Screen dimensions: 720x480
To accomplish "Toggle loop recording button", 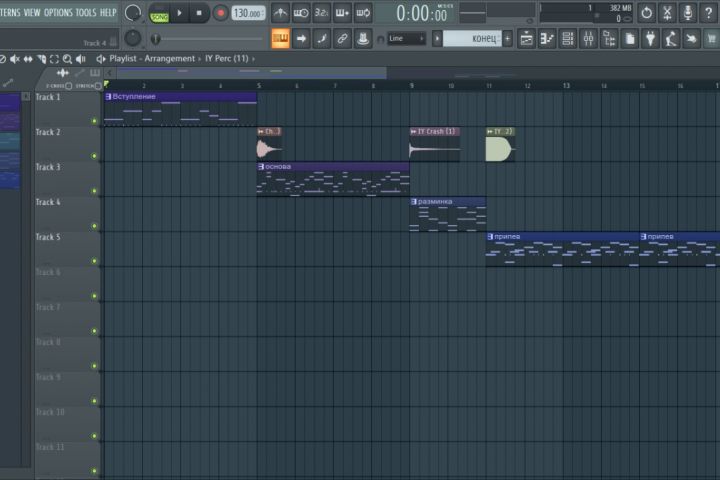I will pos(363,13).
